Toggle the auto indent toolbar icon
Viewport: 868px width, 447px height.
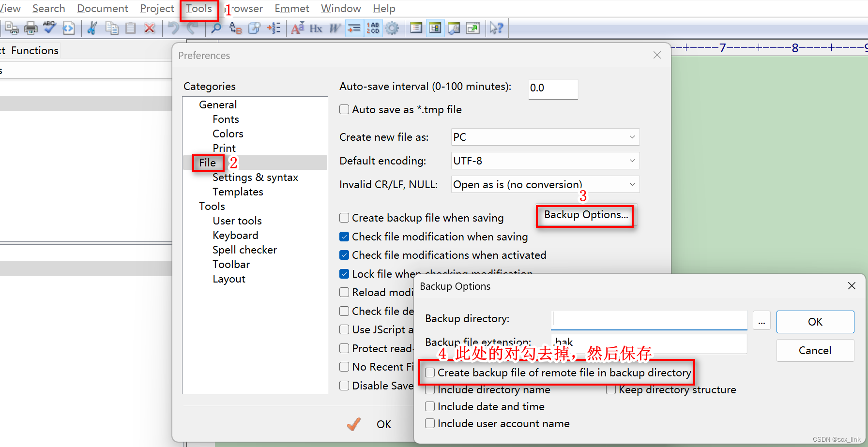(354, 29)
